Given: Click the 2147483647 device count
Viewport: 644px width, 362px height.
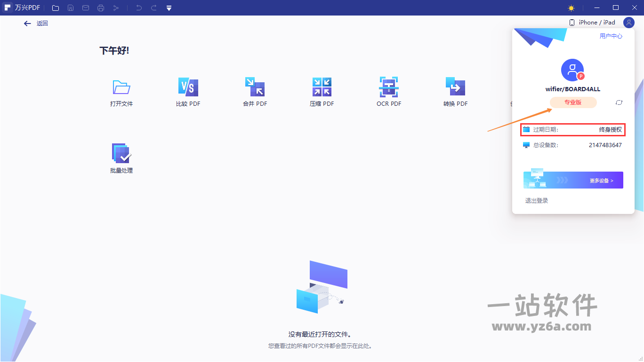Looking at the screenshot, I should 605,145.
